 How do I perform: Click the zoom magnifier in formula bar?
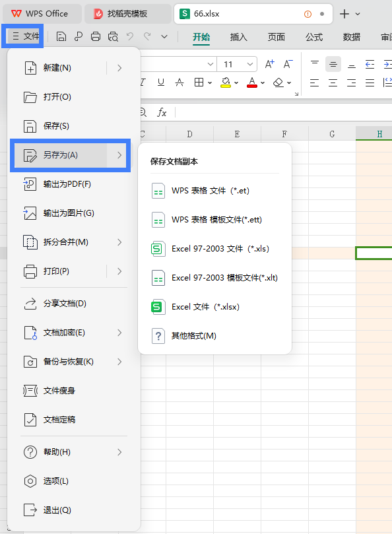click(x=143, y=112)
